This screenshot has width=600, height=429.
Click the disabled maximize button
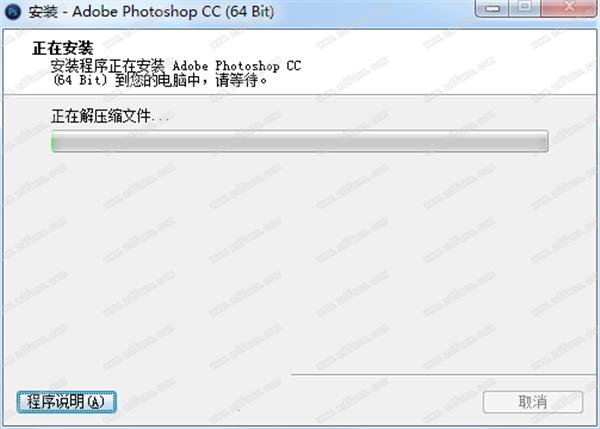tap(525, 8)
